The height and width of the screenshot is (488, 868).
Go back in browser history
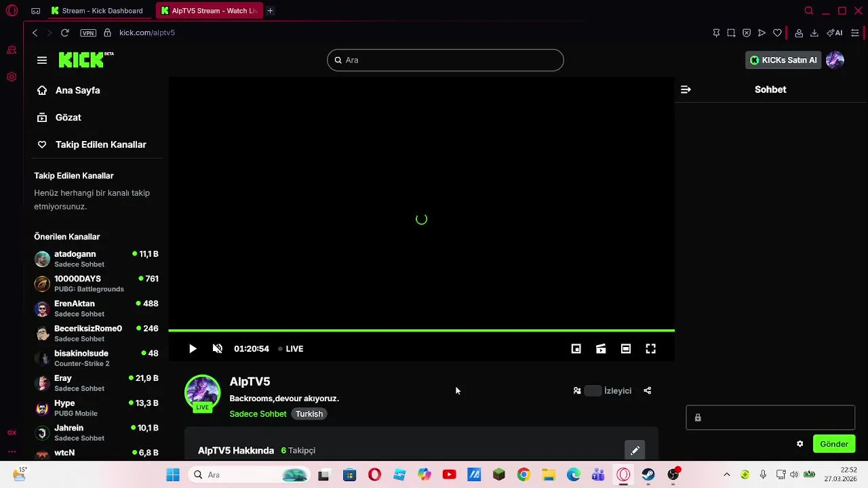pyautogui.click(x=35, y=33)
